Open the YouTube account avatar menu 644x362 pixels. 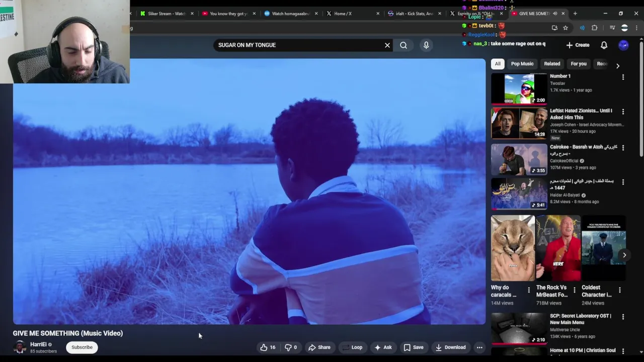tap(623, 45)
